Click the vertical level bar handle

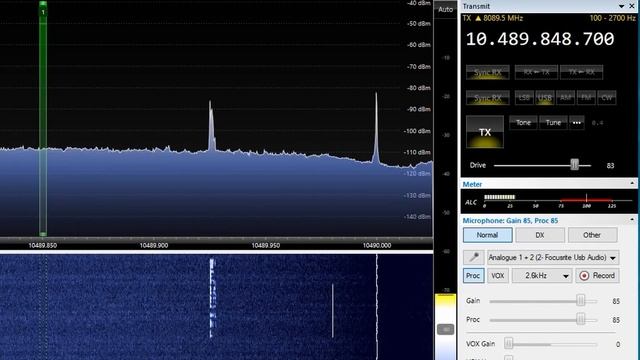pyautogui.click(x=445, y=329)
